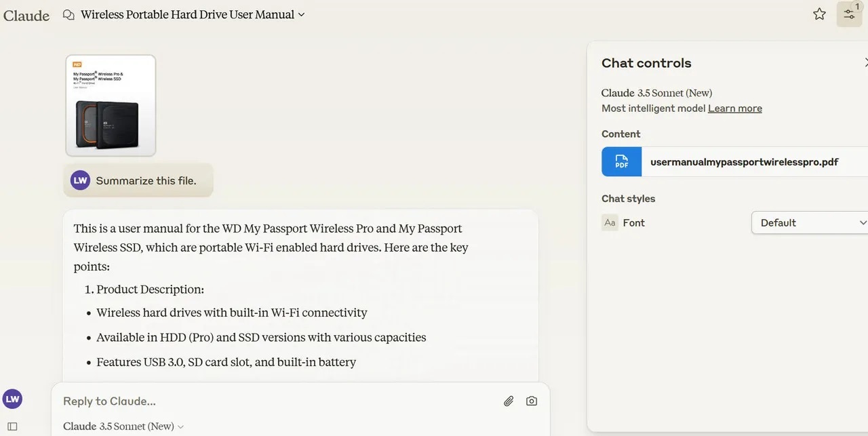Click the camera screenshot capture icon
868x436 pixels.
pos(532,401)
